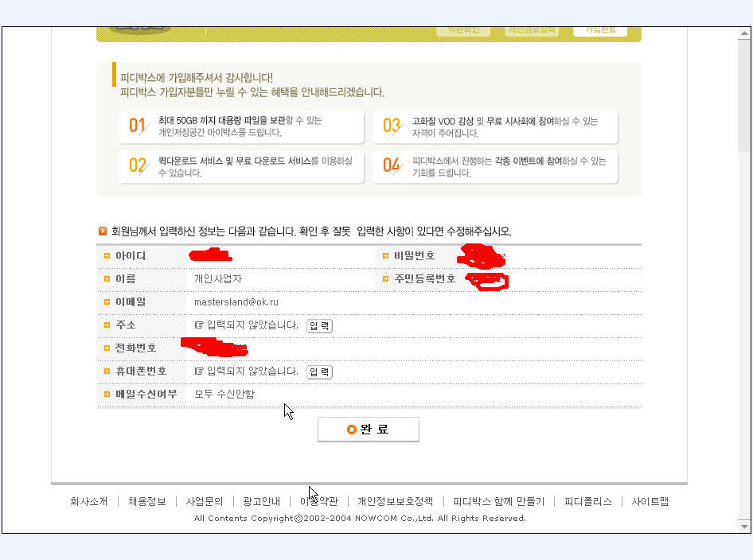The width and height of the screenshot is (753, 560).
Task: Click the circle icon inside the 완료 button
Action: click(x=352, y=430)
